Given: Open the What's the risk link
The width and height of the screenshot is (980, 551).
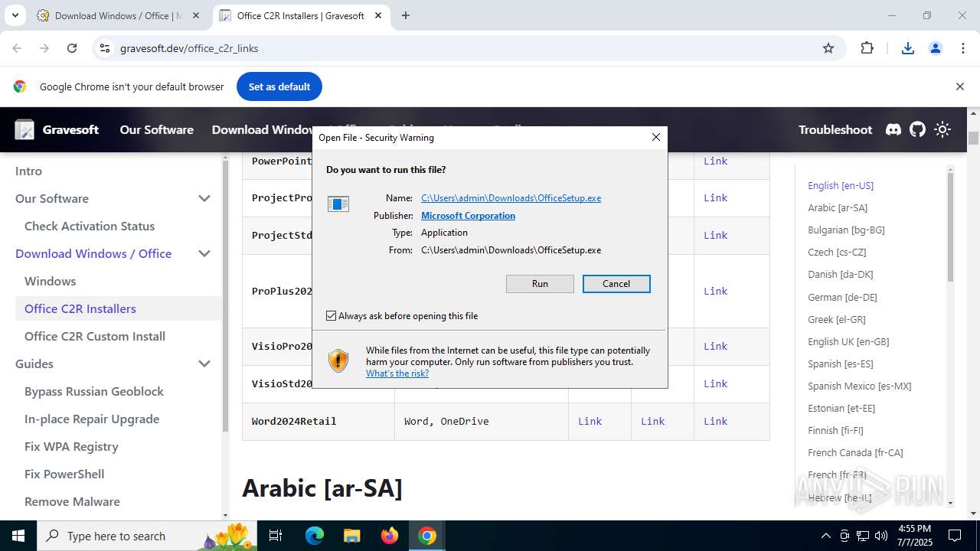Looking at the screenshot, I should [x=397, y=373].
